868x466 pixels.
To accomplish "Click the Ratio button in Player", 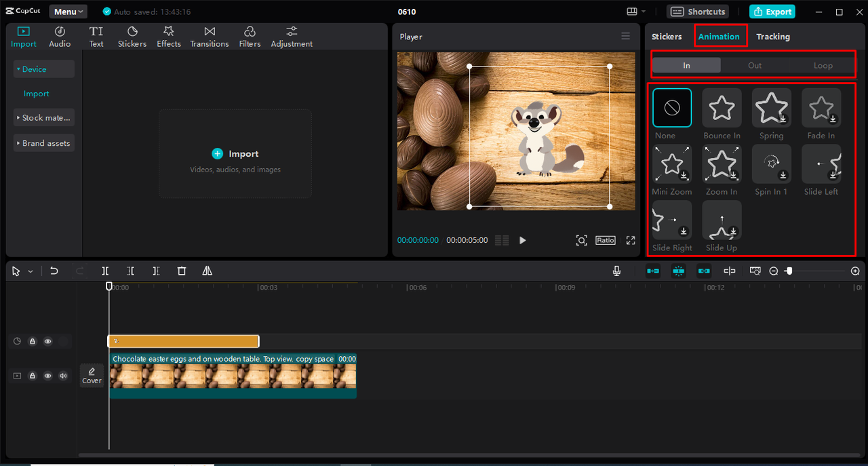I will (x=606, y=240).
